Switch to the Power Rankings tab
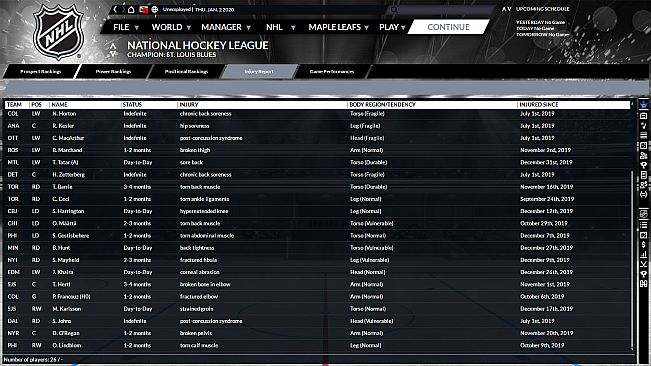 113,71
